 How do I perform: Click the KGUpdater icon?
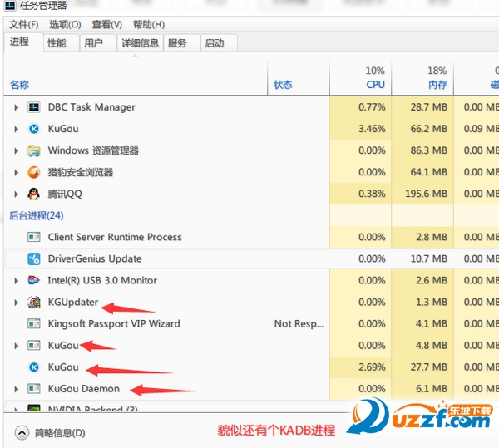[x=34, y=302]
